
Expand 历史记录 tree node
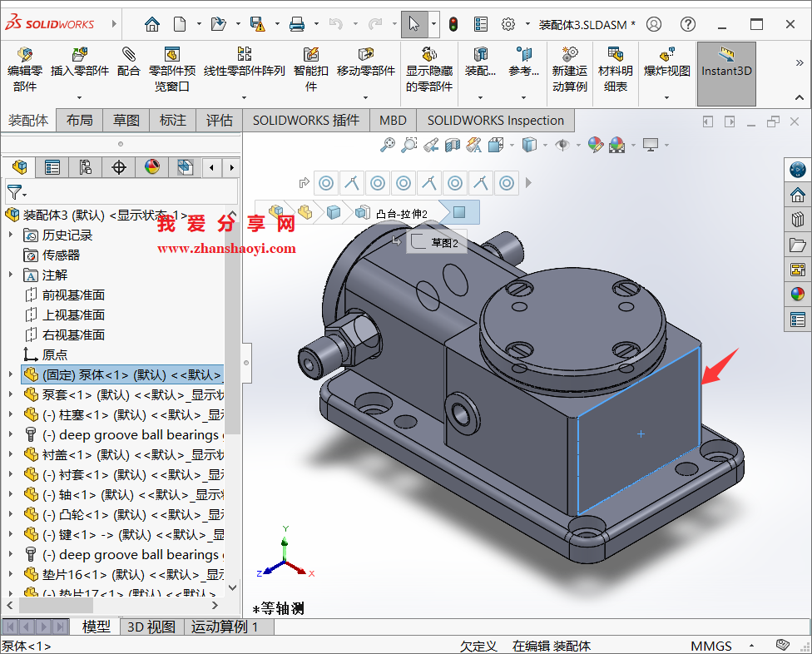pyautogui.click(x=10, y=235)
